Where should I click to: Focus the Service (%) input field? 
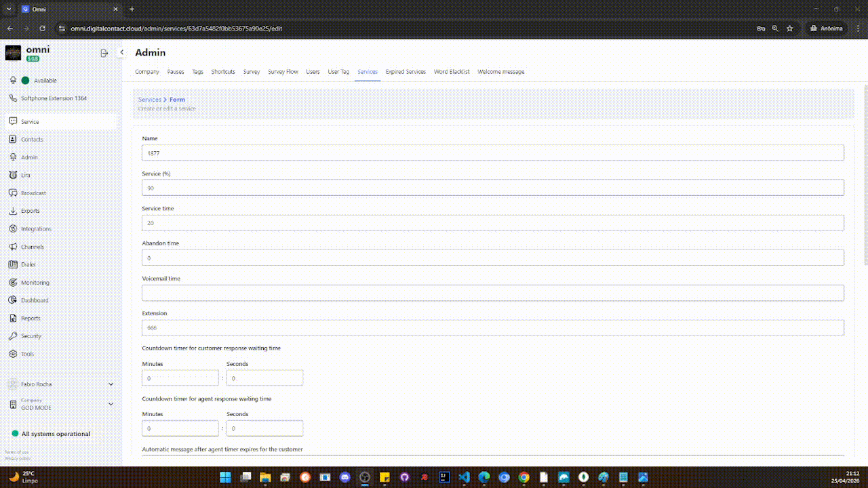point(493,188)
